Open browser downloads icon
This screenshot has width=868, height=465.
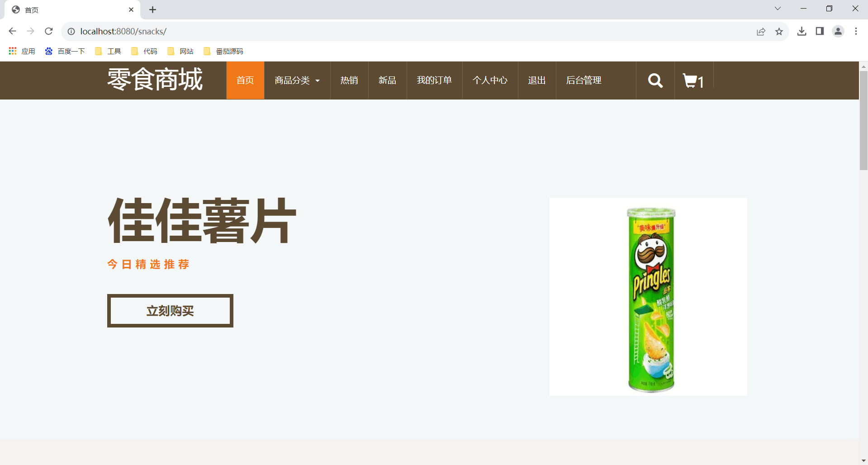[802, 31]
